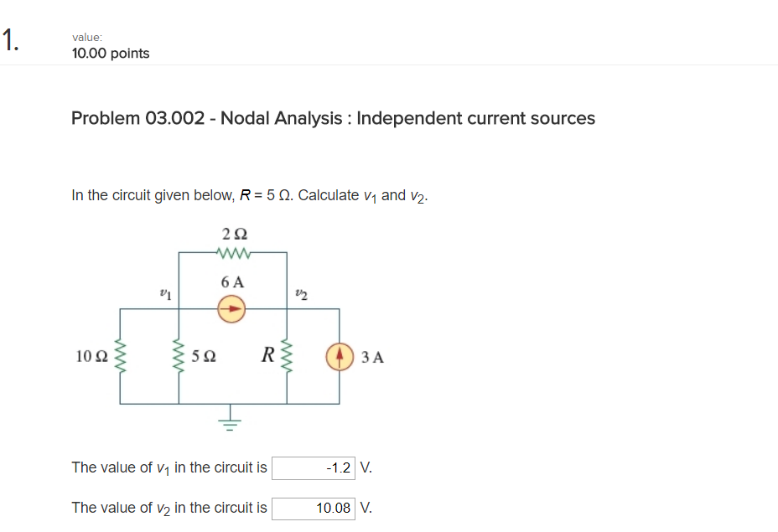This screenshot has height=532, width=778.
Task: Click the v2 node label
Action: point(299,293)
